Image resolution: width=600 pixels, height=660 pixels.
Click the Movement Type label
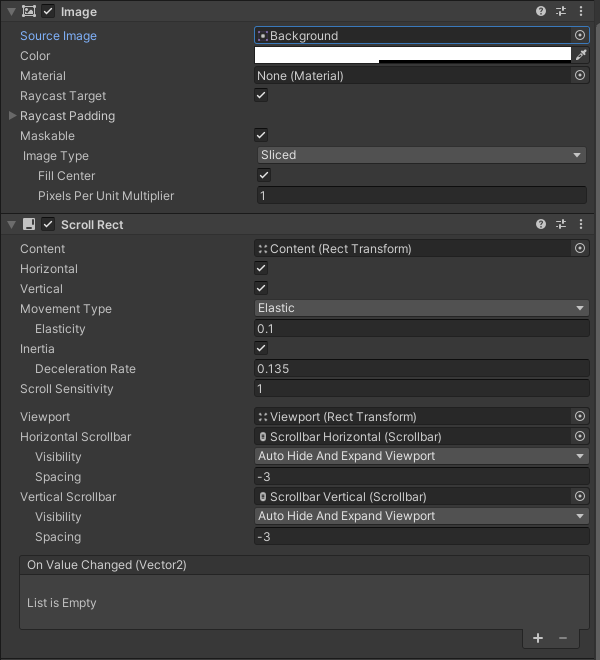[x=66, y=309]
